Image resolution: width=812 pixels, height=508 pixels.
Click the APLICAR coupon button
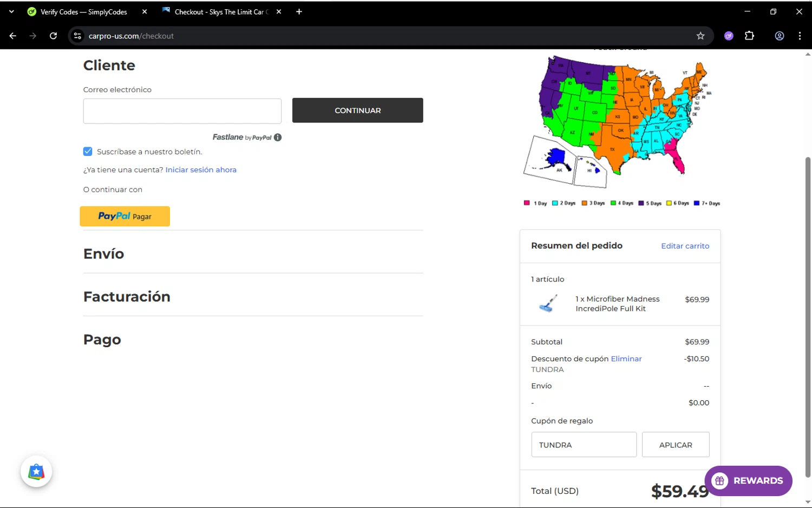[675, 445]
